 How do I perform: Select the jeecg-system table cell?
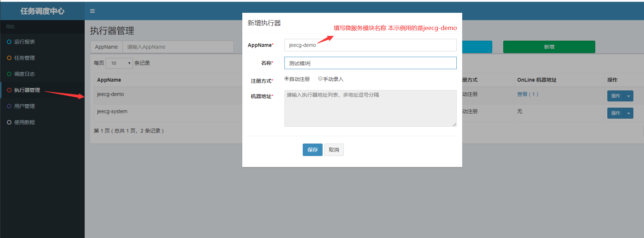(x=112, y=111)
